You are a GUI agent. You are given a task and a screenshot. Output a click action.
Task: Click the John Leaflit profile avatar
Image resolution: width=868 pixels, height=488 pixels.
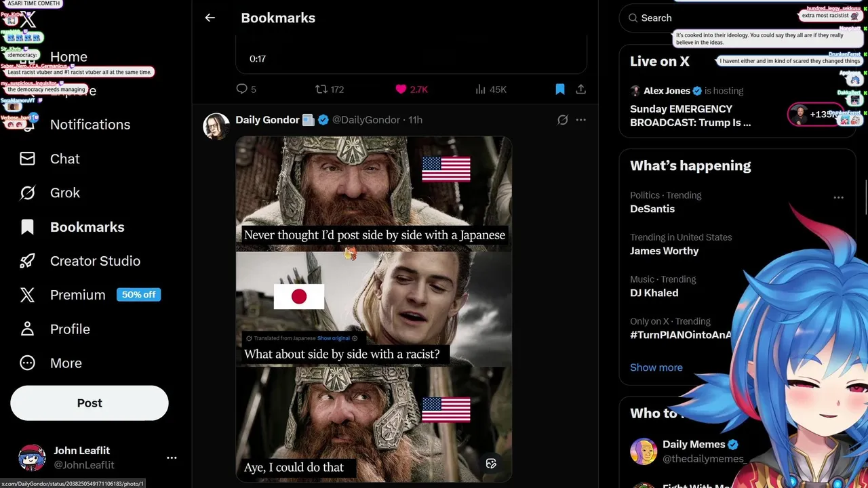[32, 457]
